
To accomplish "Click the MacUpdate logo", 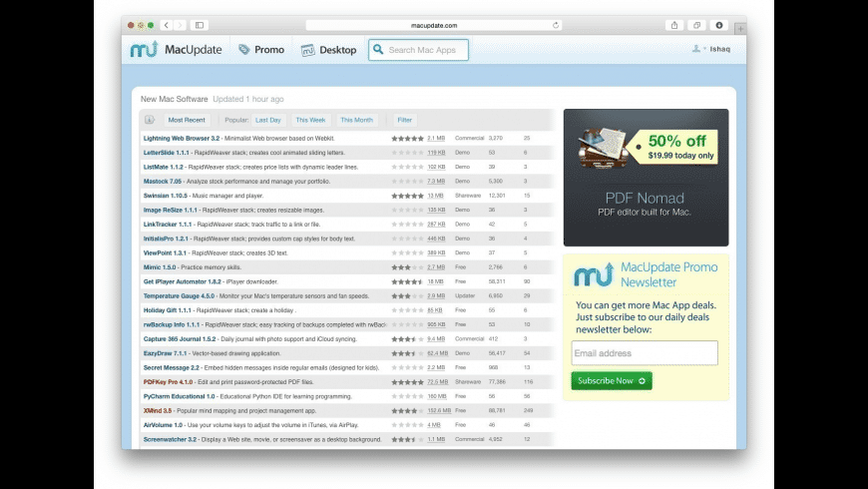I will coord(176,49).
